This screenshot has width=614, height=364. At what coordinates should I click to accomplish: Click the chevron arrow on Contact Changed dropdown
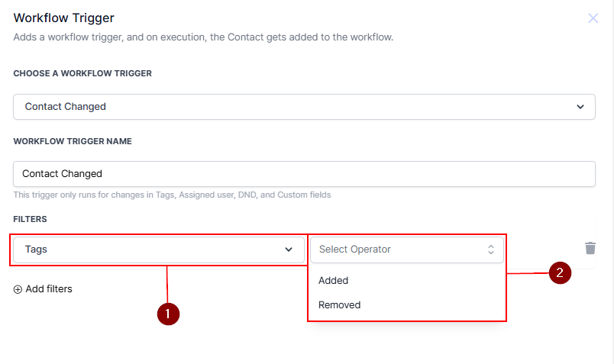[580, 107]
